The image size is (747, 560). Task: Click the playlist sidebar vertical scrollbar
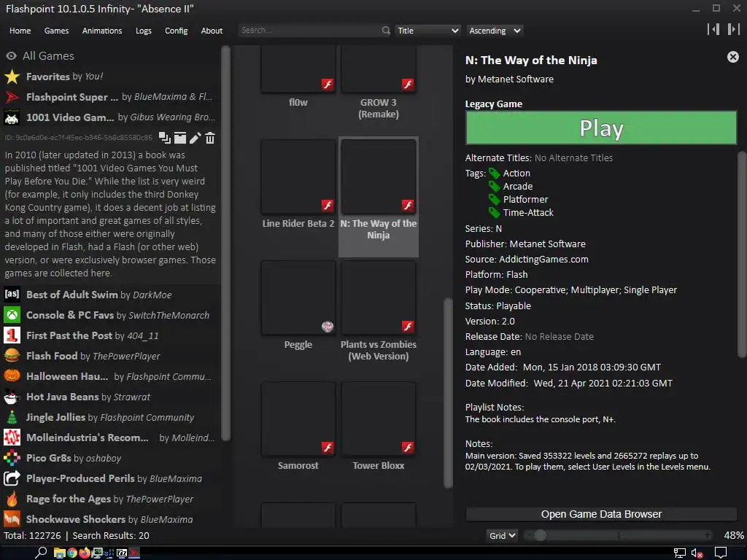pyautogui.click(x=226, y=243)
